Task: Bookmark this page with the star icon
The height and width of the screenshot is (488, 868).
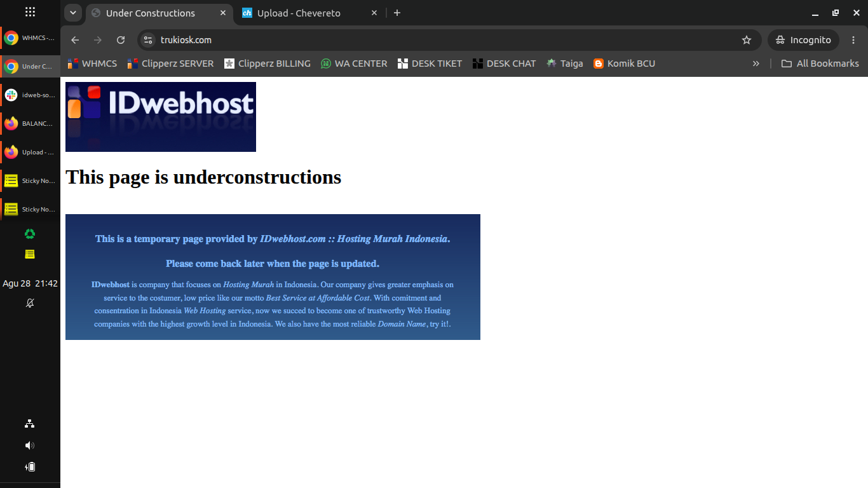Action: (747, 40)
